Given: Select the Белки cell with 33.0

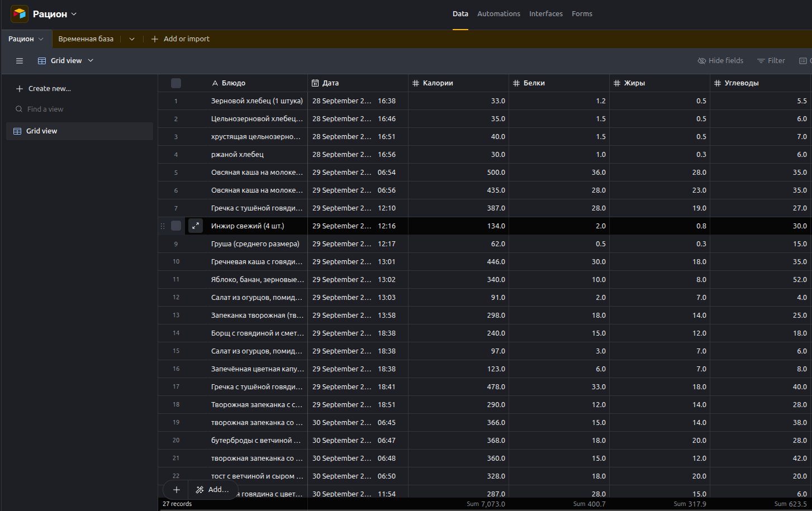Looking at the screenshot, I should point(559,387).
